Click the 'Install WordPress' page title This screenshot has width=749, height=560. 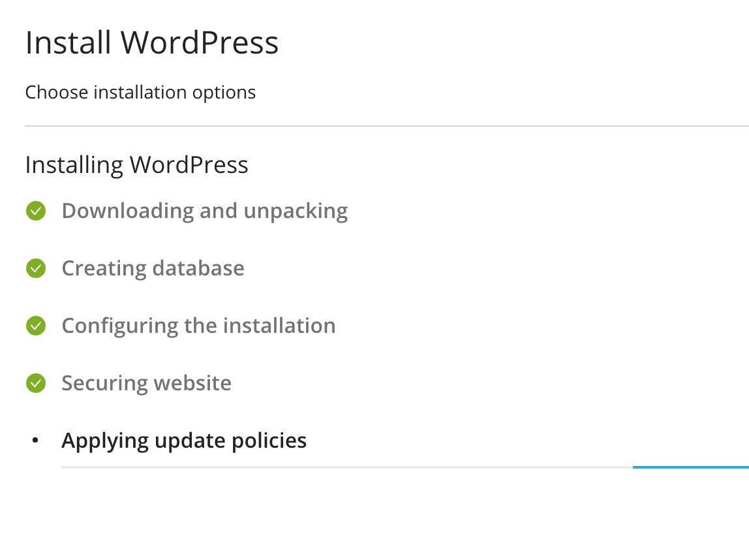click(152, 43)
